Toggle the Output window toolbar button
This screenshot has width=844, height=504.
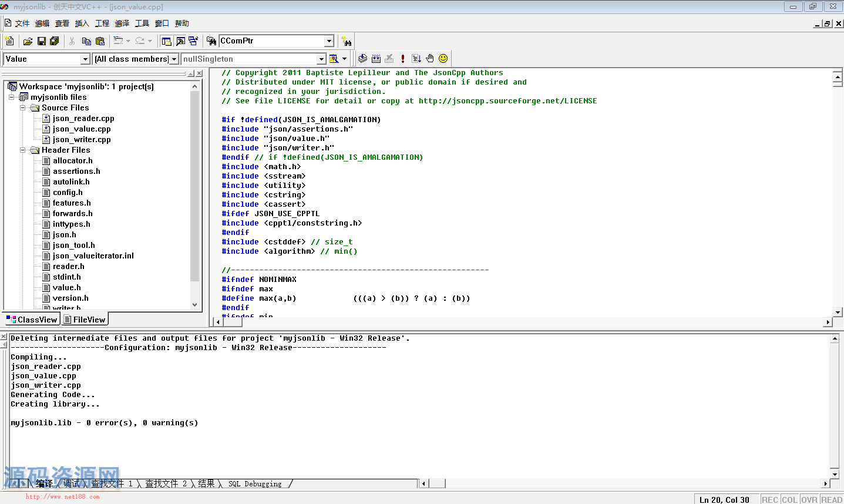tap(180, 41)
